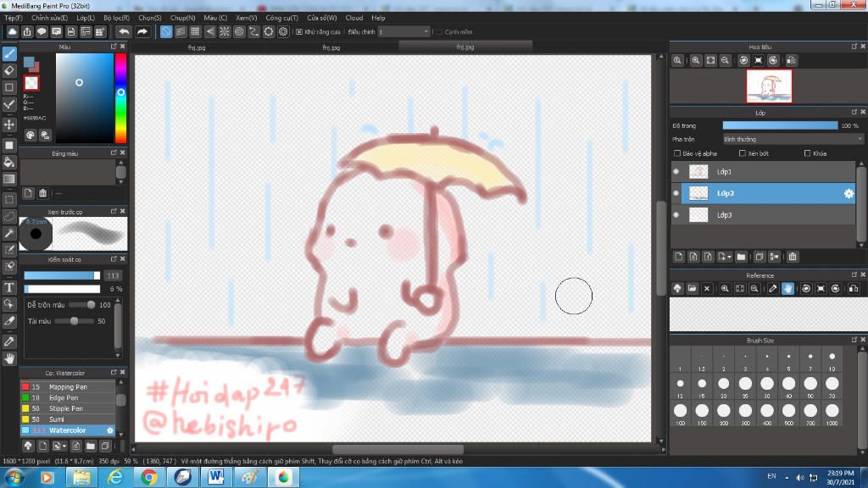Select the Lasso tool
868x488 pixels.
tap(8, 216)
